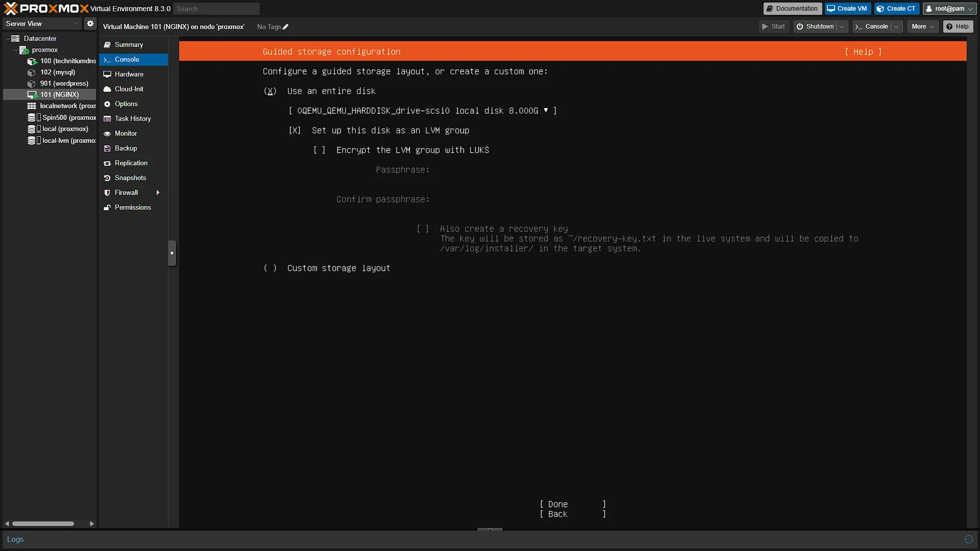The width and height of the screenshot is (980, 551).
Task: Open root@pam user menu
Action: (x=949, y=9)
